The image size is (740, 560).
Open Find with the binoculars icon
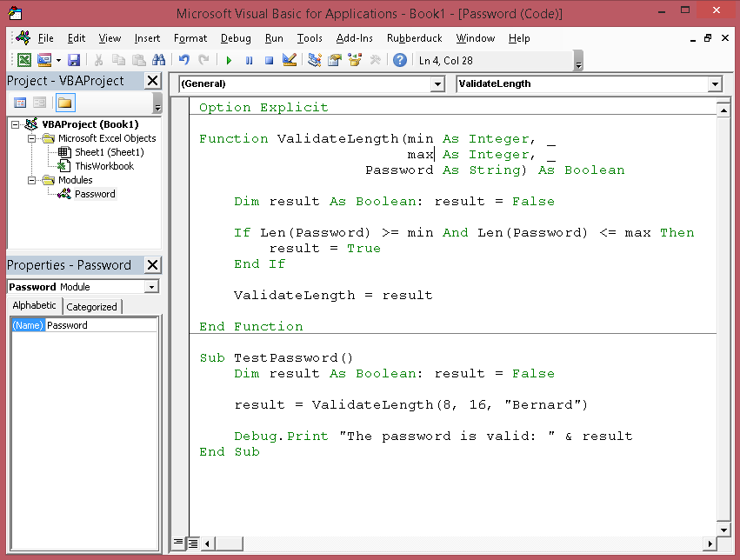[158, 60]
